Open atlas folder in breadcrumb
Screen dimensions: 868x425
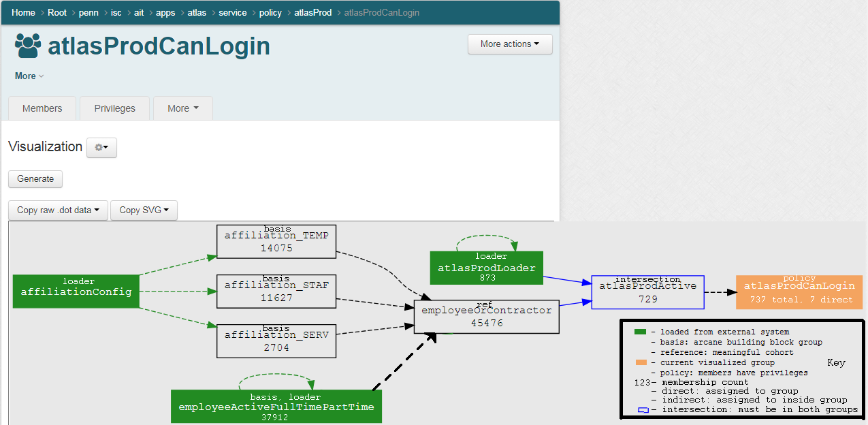(x=197, y=12)
